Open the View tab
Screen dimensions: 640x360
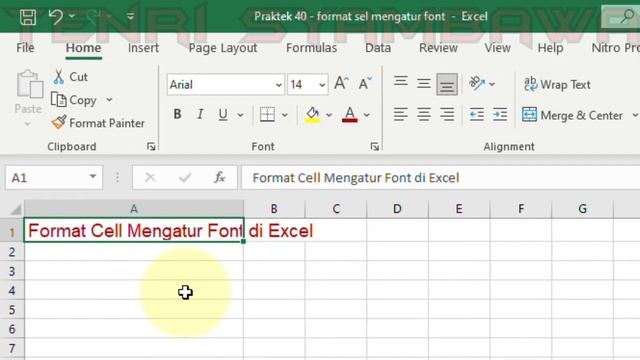498,48
